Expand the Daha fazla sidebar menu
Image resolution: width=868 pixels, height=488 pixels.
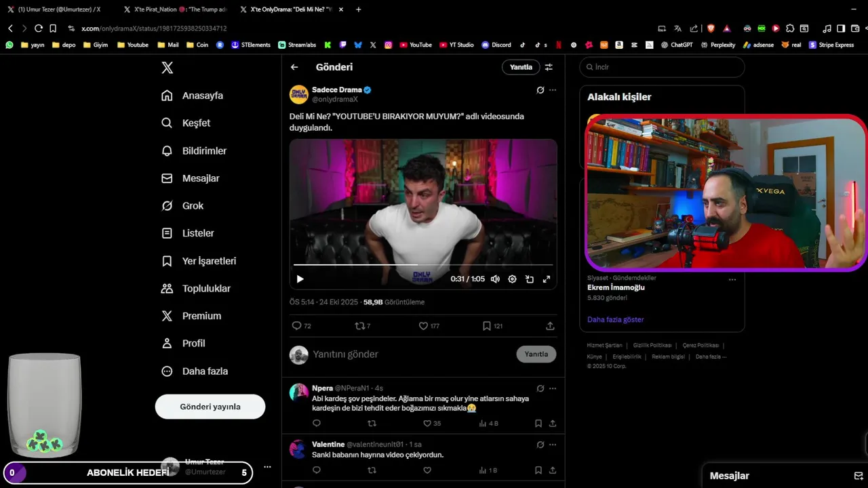(194, 371)
